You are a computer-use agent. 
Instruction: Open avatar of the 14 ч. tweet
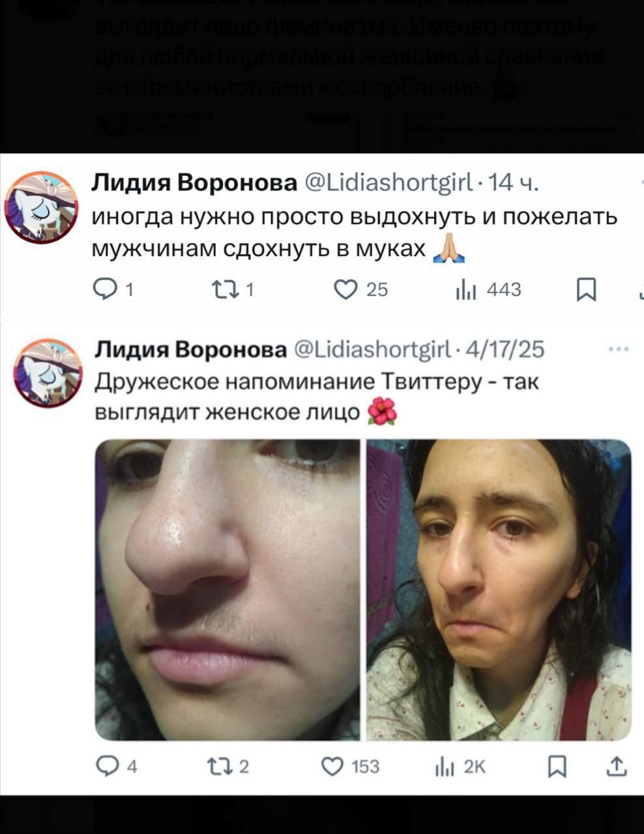coord(42,207)
